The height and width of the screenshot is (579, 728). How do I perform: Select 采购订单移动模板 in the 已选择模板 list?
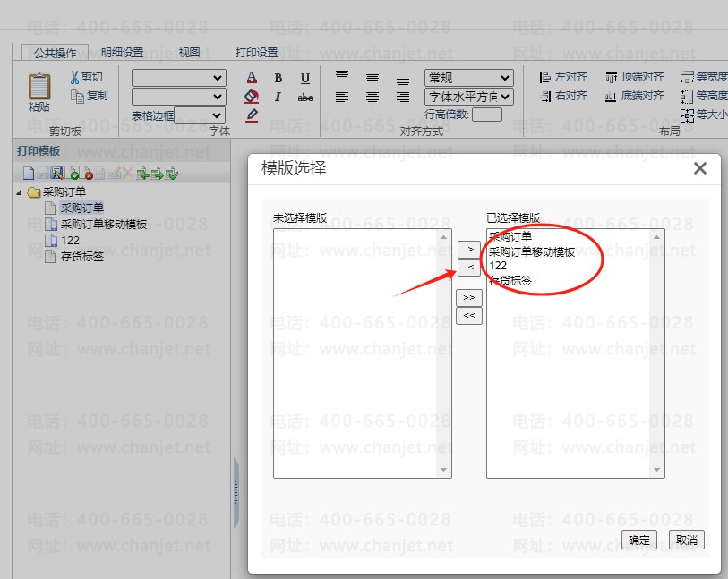coord(532,251)
